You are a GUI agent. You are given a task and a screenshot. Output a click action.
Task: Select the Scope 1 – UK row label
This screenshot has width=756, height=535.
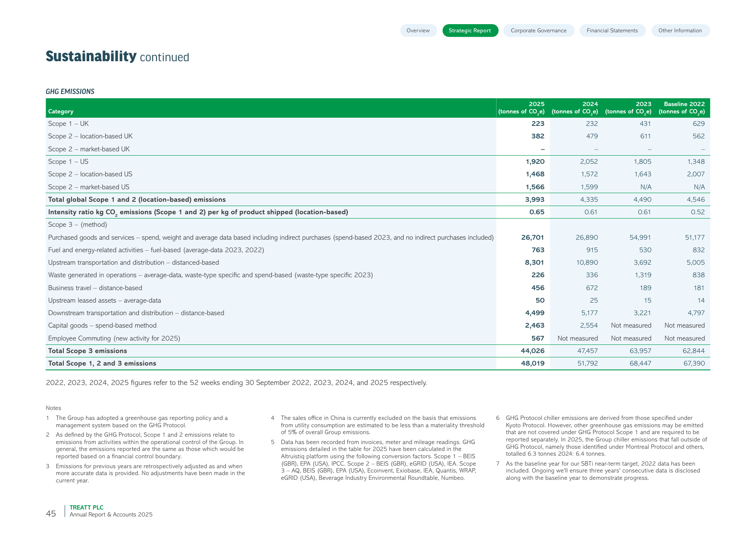(68, 124)
